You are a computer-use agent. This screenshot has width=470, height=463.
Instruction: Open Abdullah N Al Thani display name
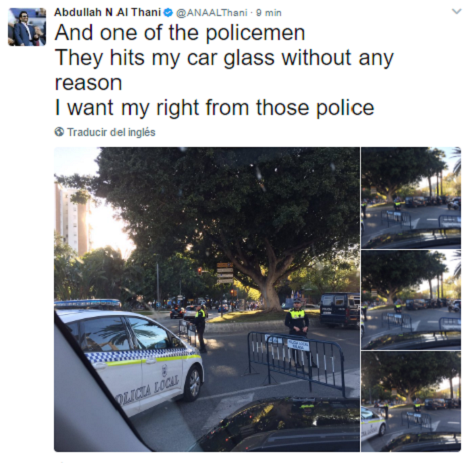coord(108,12)
